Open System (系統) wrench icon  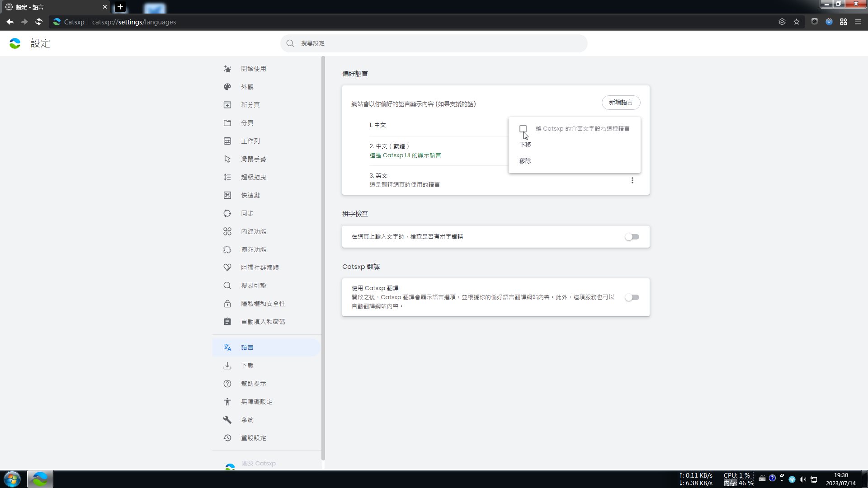pyautogui.click(x=227, y=420)
